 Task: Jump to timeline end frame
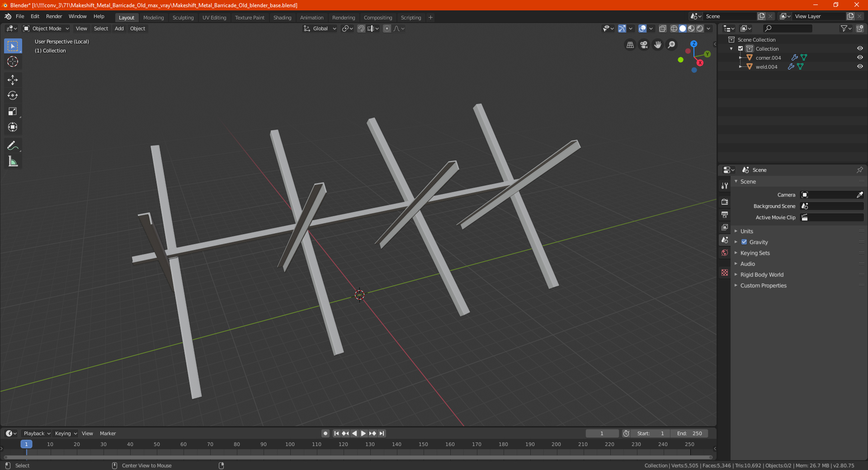382,433
